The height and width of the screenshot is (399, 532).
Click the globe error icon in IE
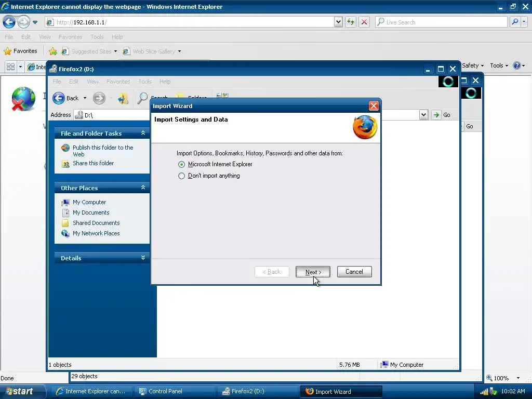pyautogui.click(x=23, y=99)
